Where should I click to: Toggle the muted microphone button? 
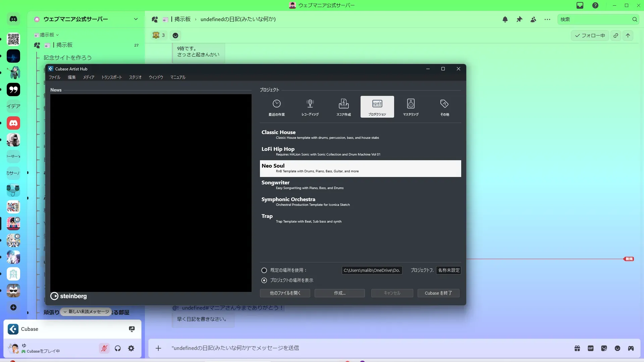click(x=104, y=348)
